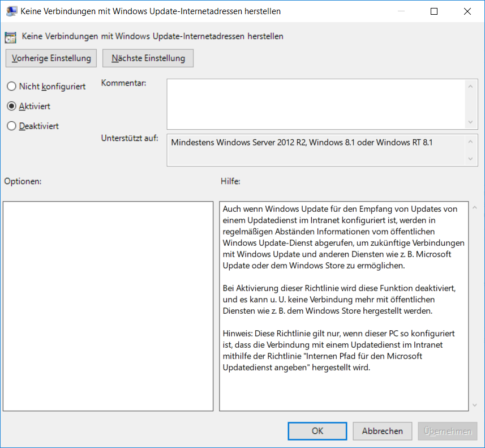Click the policy icon in the title bar
Viewport: 485px width, 448px height.
(11, 11)
